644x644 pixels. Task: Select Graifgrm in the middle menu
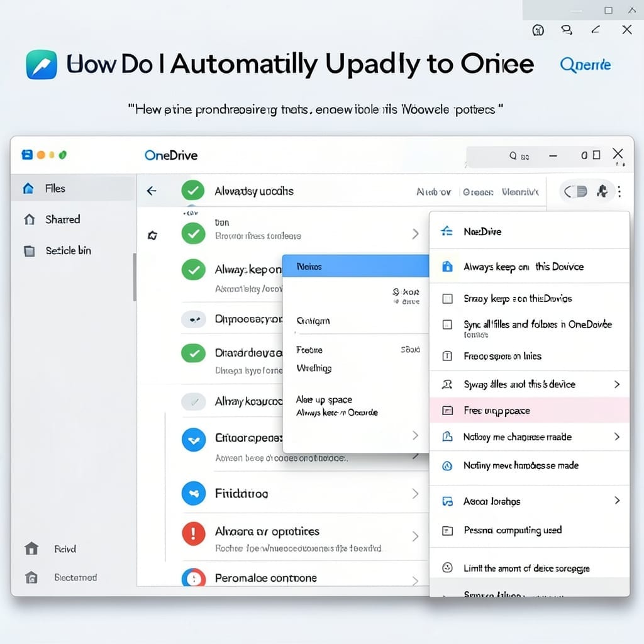tap(313, 321)
